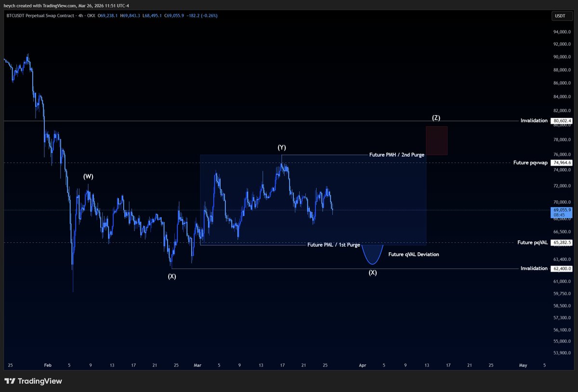578x392 pixels.
Task: Click the May date axis label
Action: coord(523,365)
